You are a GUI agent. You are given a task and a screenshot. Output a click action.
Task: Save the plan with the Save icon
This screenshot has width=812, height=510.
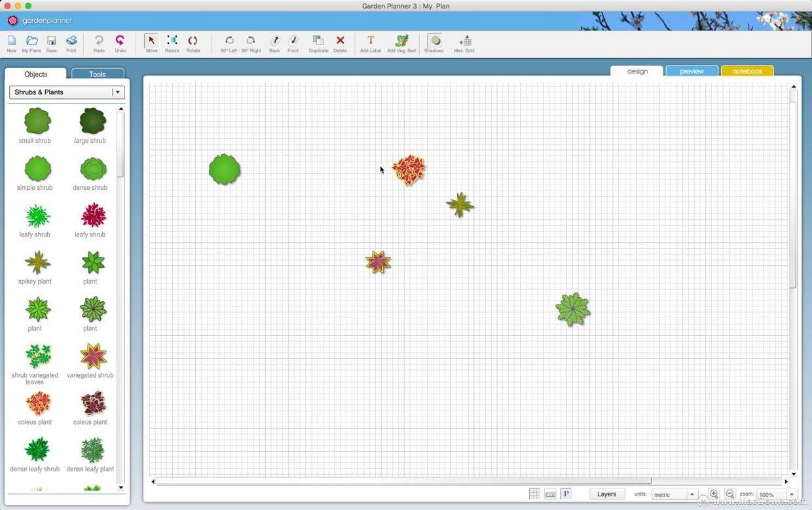click(x=51, y=43)
